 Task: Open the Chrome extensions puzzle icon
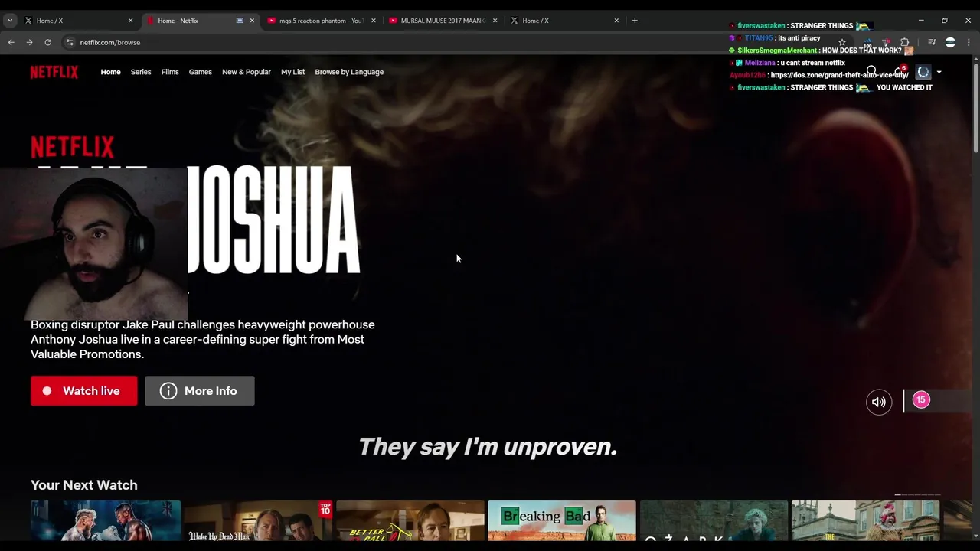905,43
